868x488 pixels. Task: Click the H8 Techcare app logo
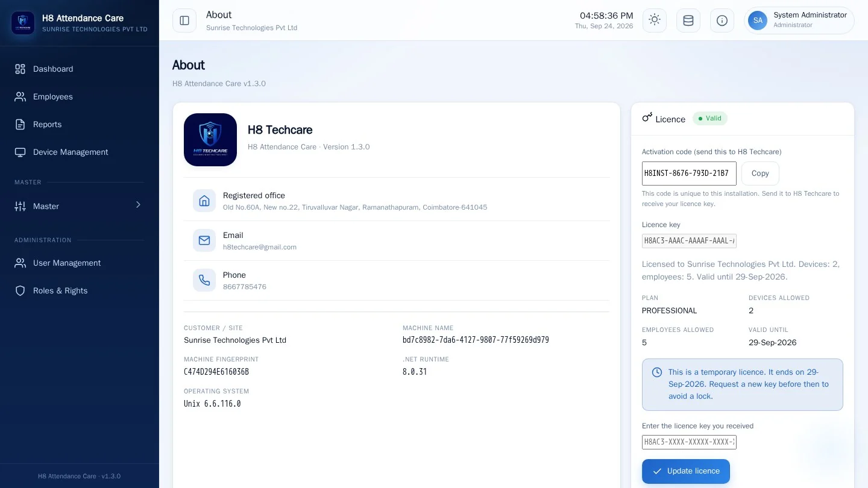[x=210, y=140]
